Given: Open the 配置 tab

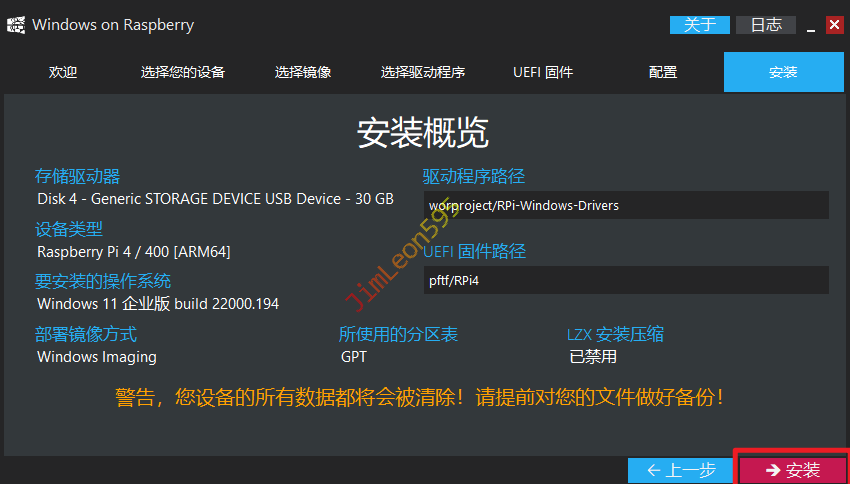Looking at the screenshot, I should tap(663, 72).
